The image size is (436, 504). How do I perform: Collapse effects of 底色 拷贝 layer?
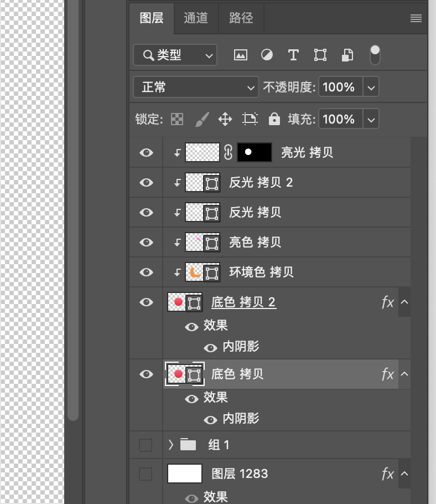tap(404, 374)
